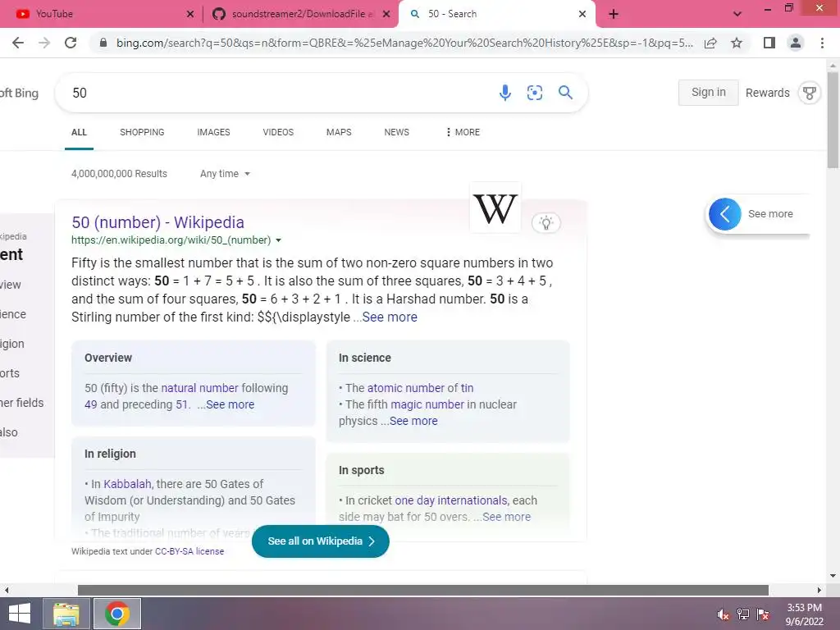Follow the magic number link
This screenshot has width=840, height=630.
coord(427,404)
